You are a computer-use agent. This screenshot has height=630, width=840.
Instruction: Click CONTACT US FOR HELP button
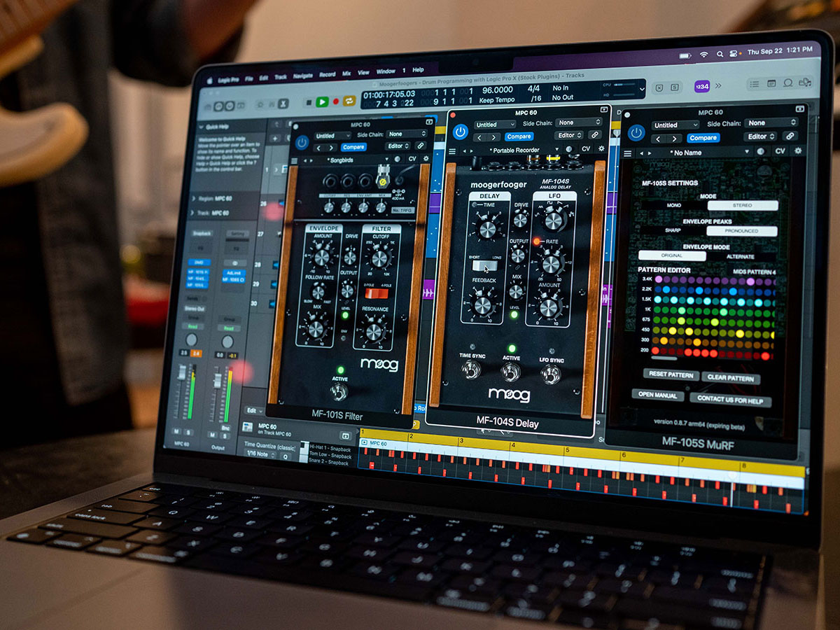[730, 400]
